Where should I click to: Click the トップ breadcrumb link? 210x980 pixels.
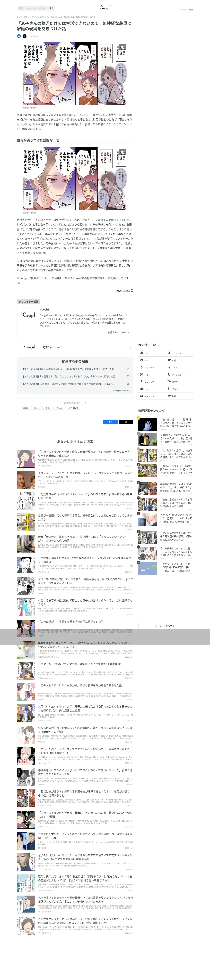tap(19, 17)
